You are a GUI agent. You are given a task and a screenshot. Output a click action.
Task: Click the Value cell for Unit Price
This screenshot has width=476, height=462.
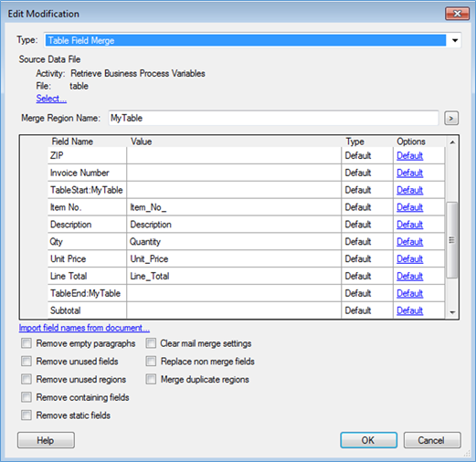[234, 259]
